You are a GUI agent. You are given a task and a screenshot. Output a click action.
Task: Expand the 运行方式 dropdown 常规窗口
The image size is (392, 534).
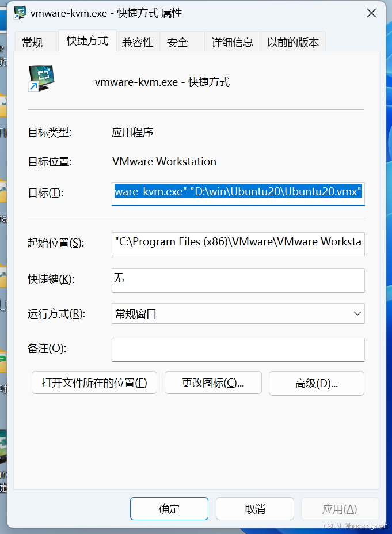click(x=238, y=313)
